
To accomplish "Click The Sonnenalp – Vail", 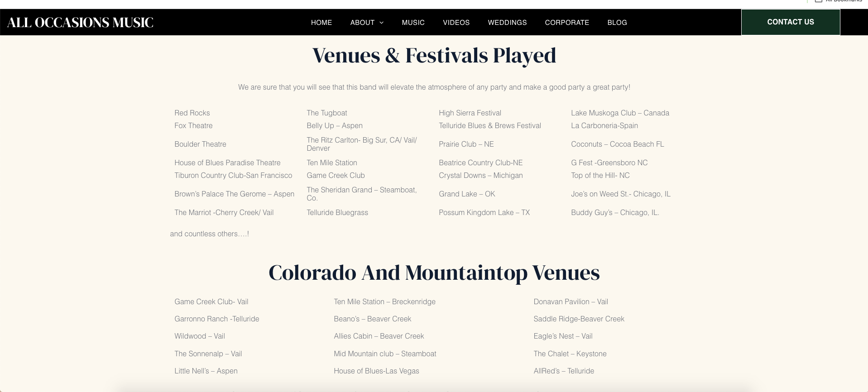I will 208,354.
